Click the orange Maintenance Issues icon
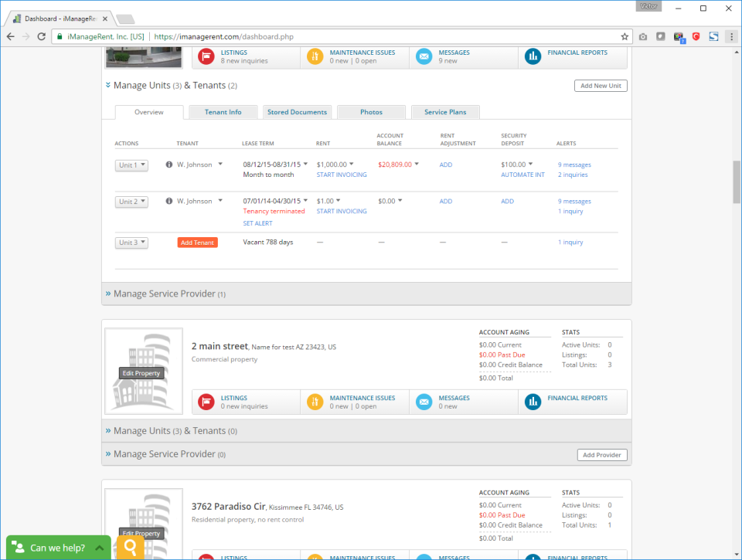The image size is (742, 560). pos(315,56)
